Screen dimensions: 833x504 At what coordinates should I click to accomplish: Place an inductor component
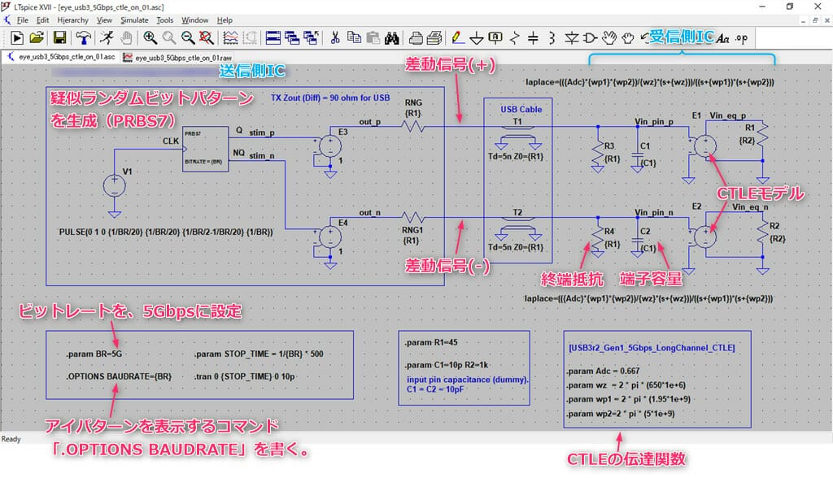[x=552, y=37]
